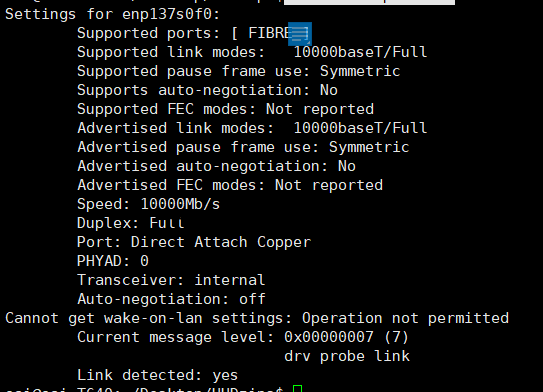Click the Duplex Full line
This screenshot has width=543, height=392.
tap(131, 223)
